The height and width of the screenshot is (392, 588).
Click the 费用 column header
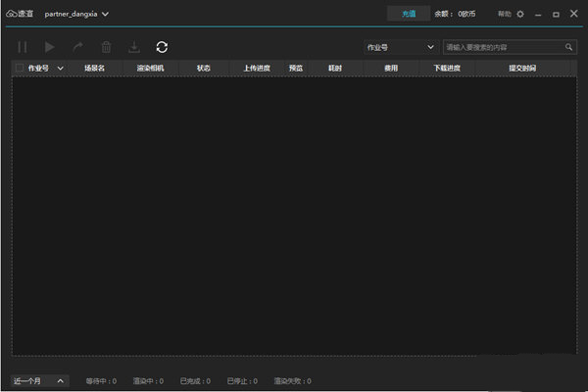coord(391,68)
